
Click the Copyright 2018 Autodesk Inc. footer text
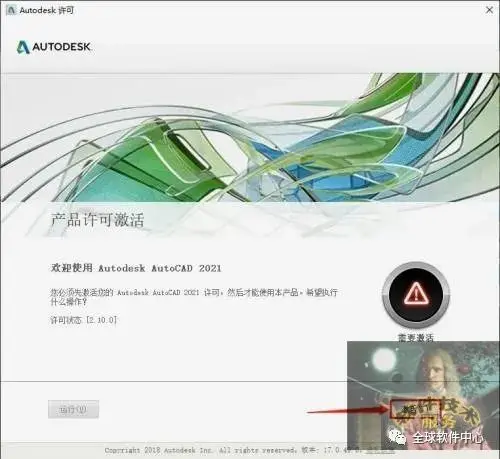click(x=200, y=450)
